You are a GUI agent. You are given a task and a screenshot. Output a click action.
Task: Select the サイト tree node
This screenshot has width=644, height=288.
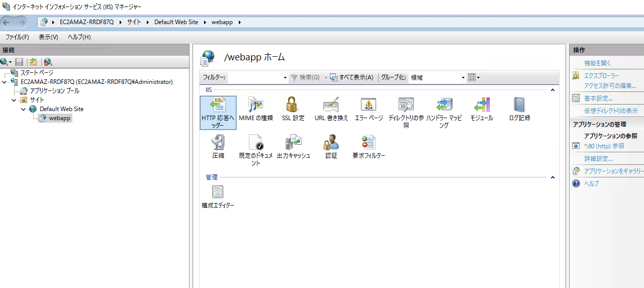(x=37, y=100)
